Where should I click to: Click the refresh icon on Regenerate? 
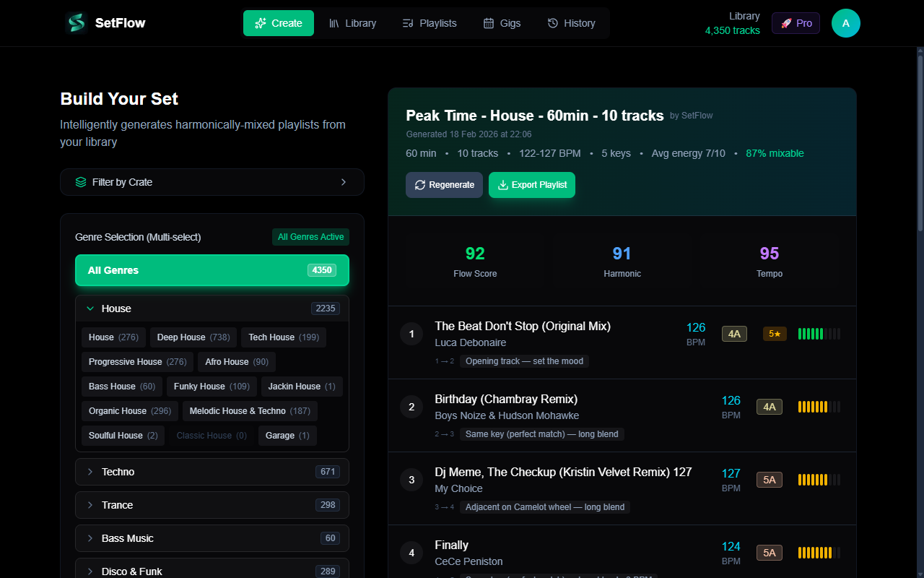tap(419, 184)
